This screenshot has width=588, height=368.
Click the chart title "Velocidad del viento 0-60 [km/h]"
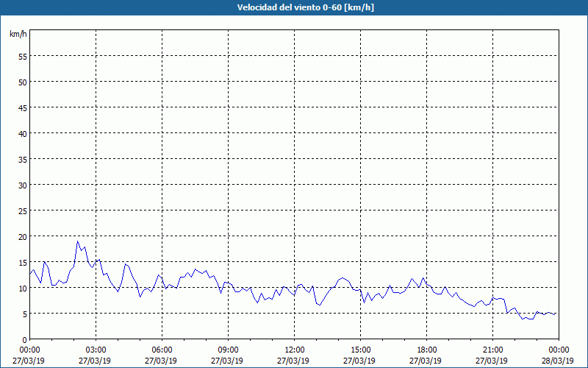point(306,7)
